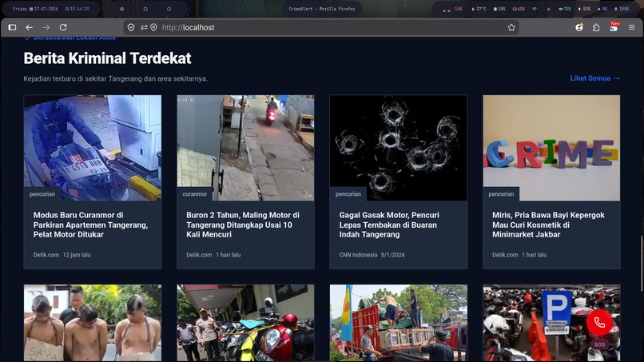Image resolution: width=644 pixels, height=362 pixels.
Task: Open Buron 2 Tahun Maling Motor article
Action: pyautogui.click(x=243, y=225)
